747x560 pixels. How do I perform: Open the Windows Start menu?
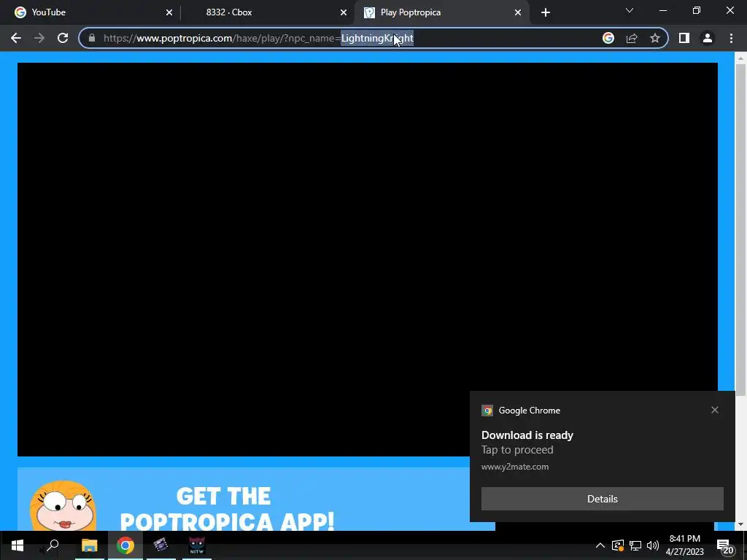18,545
